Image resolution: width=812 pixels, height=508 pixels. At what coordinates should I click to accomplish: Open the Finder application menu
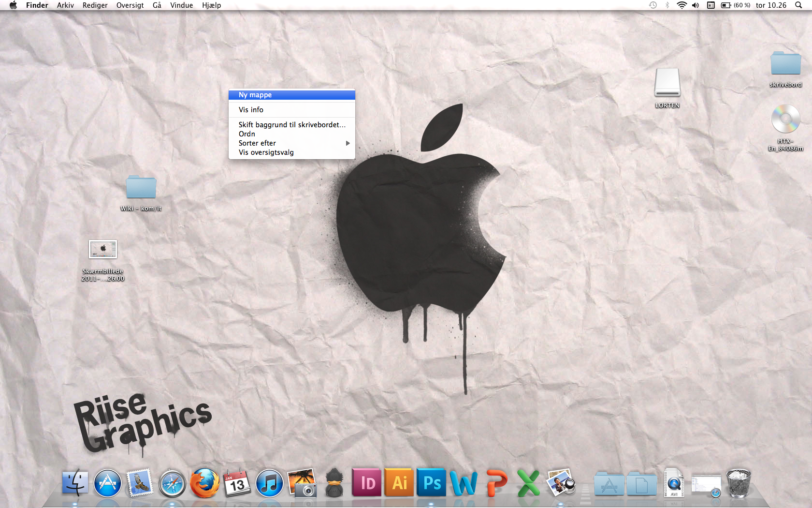37,5
